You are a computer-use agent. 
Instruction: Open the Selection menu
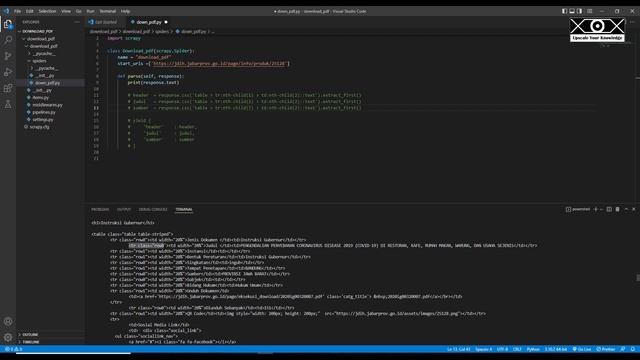click(x=47, y=11)
